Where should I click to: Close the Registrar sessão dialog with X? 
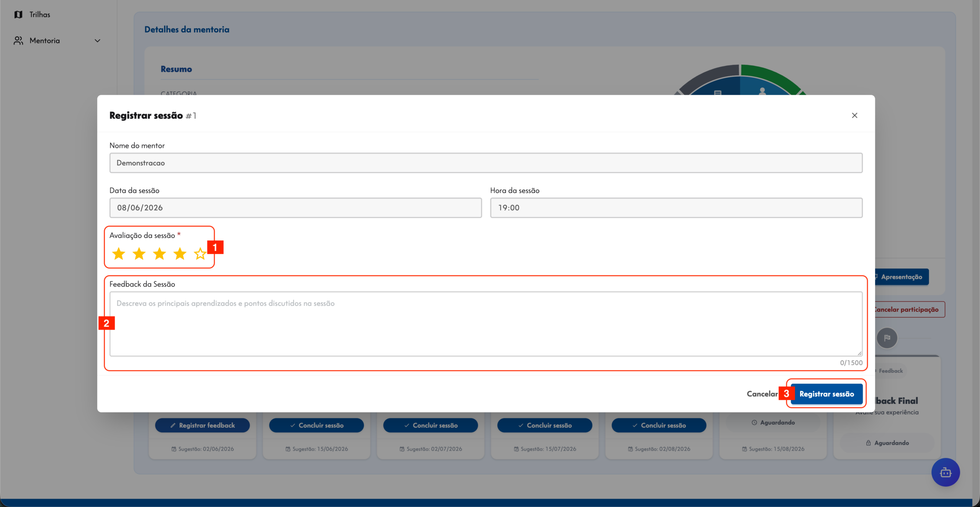point(854,115)
